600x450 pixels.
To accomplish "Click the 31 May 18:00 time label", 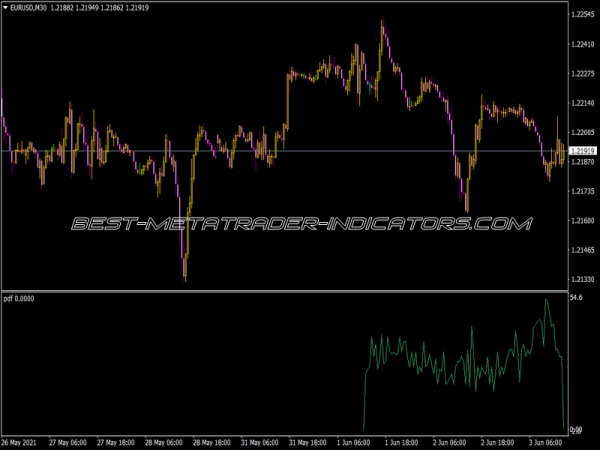I will pyautogui.click(x=308, y=443).
